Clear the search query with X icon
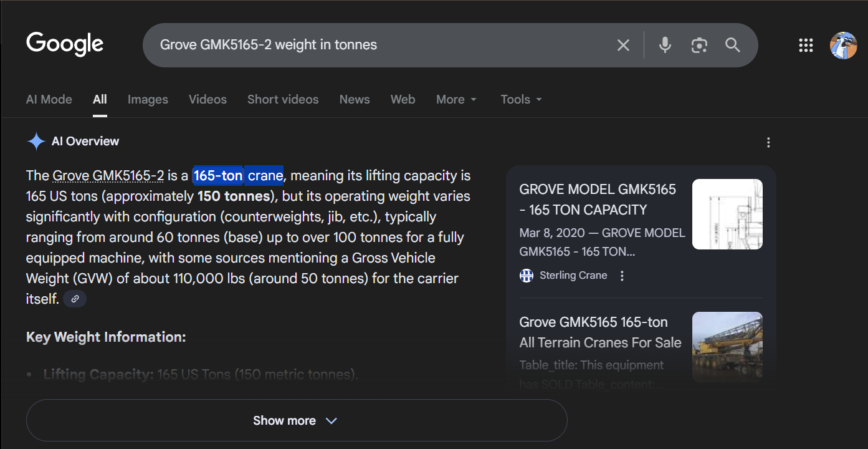 pos(623,45)
